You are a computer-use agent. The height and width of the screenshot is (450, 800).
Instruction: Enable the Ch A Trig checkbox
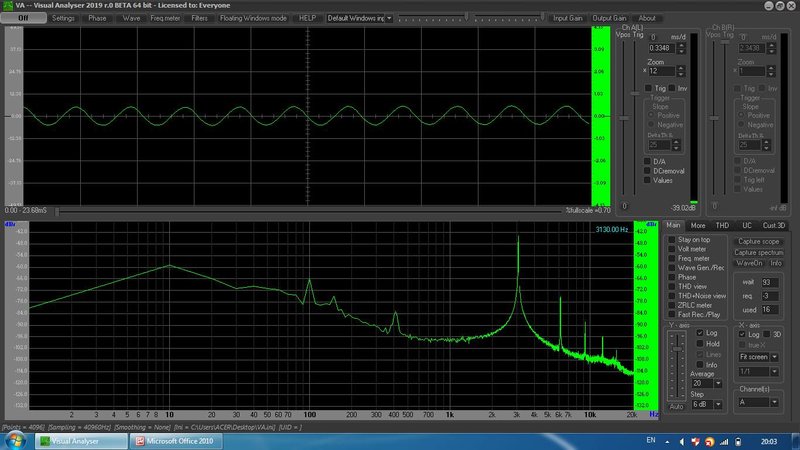coord(648,88)
